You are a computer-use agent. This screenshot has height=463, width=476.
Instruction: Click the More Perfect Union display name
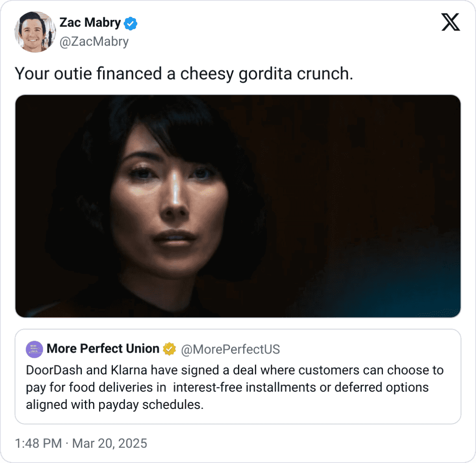[104, 348]
